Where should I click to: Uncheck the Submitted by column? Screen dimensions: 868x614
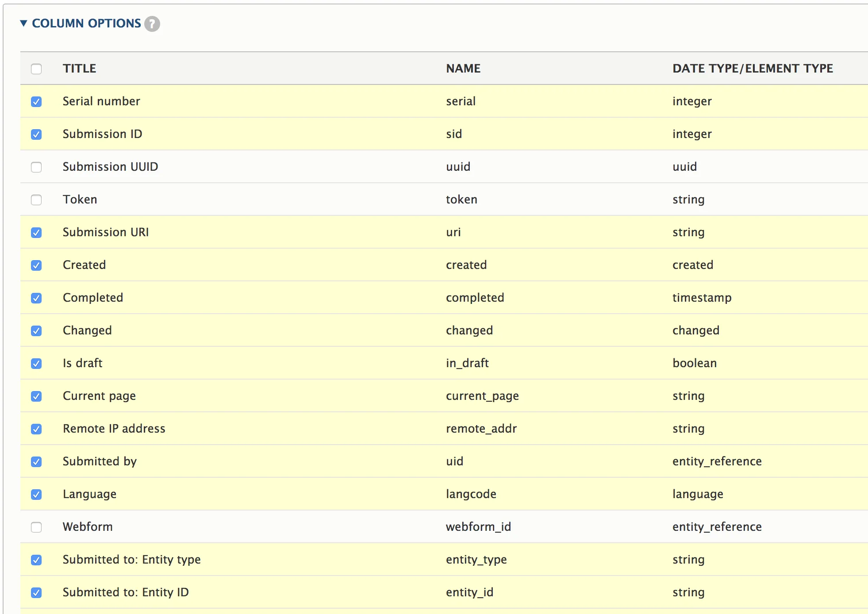[x=36, y=462]
